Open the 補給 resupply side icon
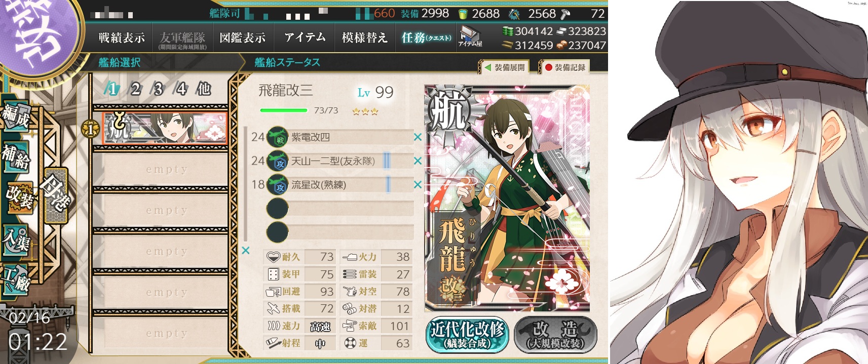 (x=16, y=157)
